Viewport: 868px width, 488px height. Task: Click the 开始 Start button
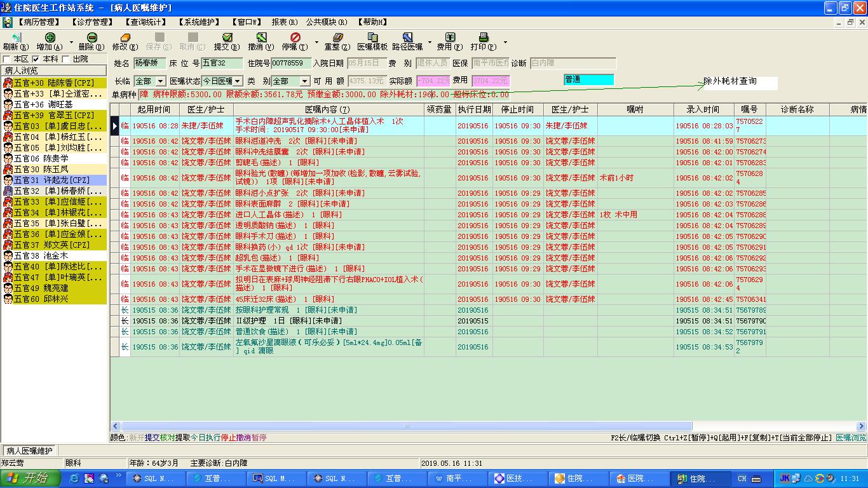pyautogui.click(x=31, y=478)
